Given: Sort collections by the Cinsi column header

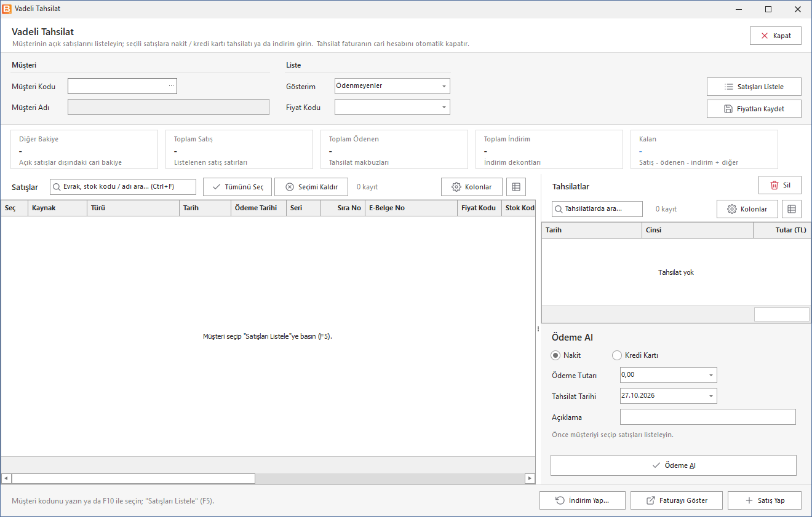Looking at the screenshot, I should click(x=698, y=230).
